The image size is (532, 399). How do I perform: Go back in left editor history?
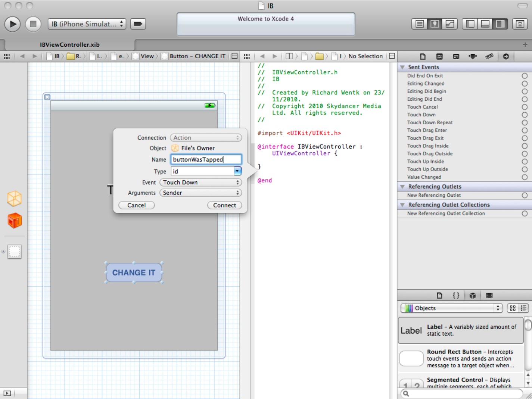click(22, 56)
